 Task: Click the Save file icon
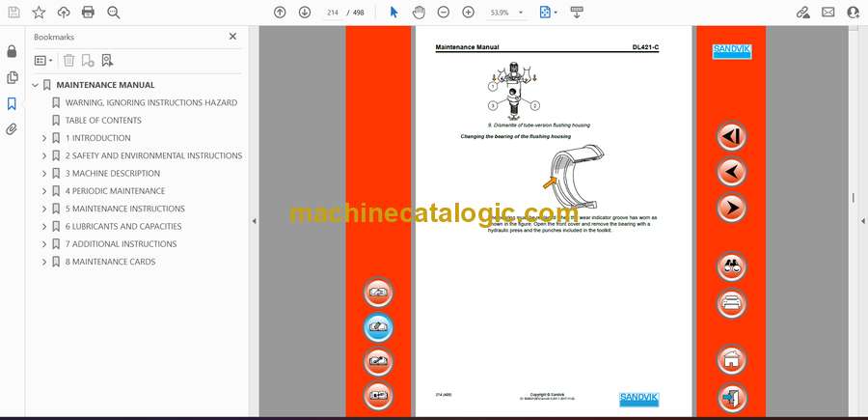pos(14,13)
